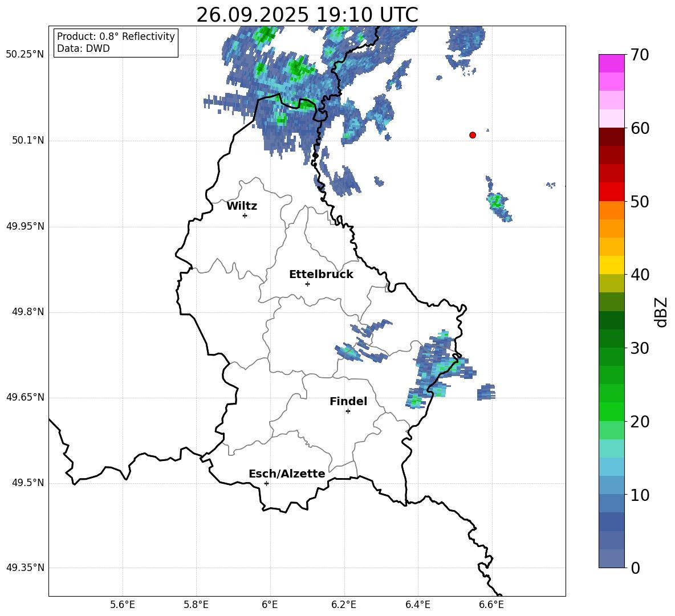The width and height of the screenshot is (675, 616).
Task: Click the Product: 0.8° Reflectivity text
Action: click(116, 36)
